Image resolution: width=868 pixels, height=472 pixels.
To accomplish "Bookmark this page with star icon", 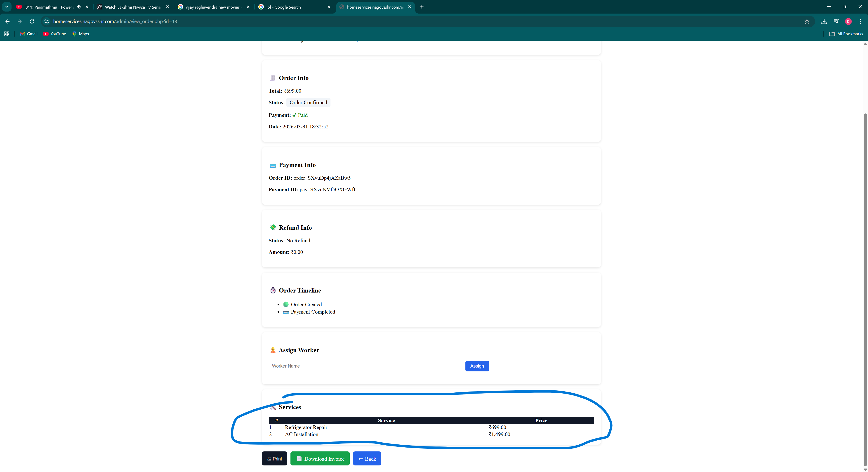I will tap(807, 21).
